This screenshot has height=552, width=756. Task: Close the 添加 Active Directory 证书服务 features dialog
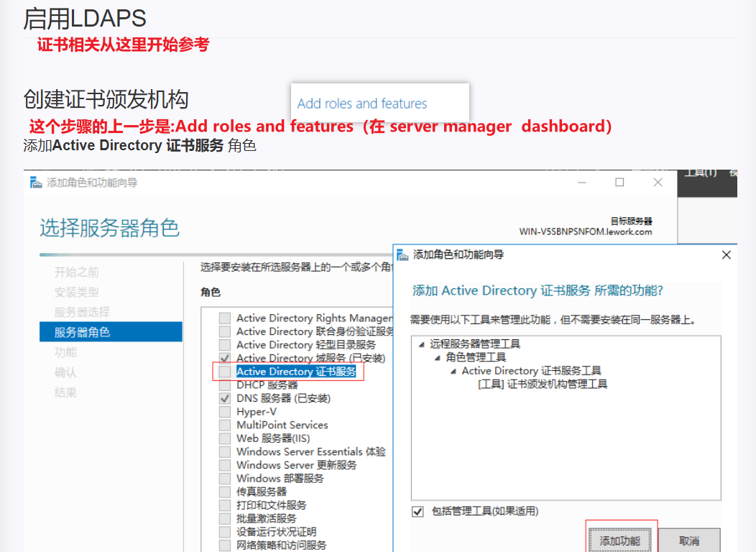click(x=726, y=255)
